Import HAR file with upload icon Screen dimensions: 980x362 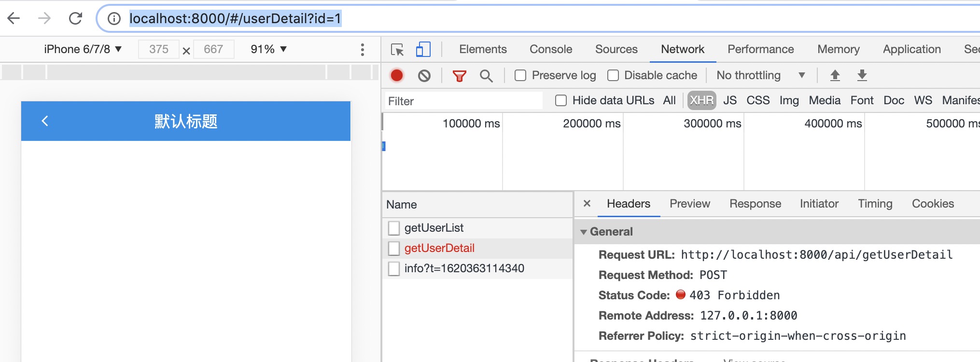coord(835,75)
